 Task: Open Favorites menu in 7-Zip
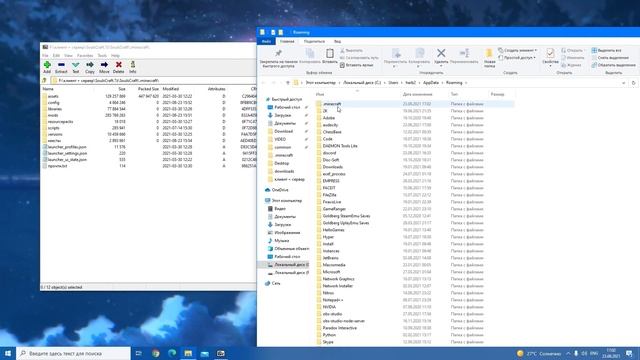pyautogui.click(x=85, y=56)
